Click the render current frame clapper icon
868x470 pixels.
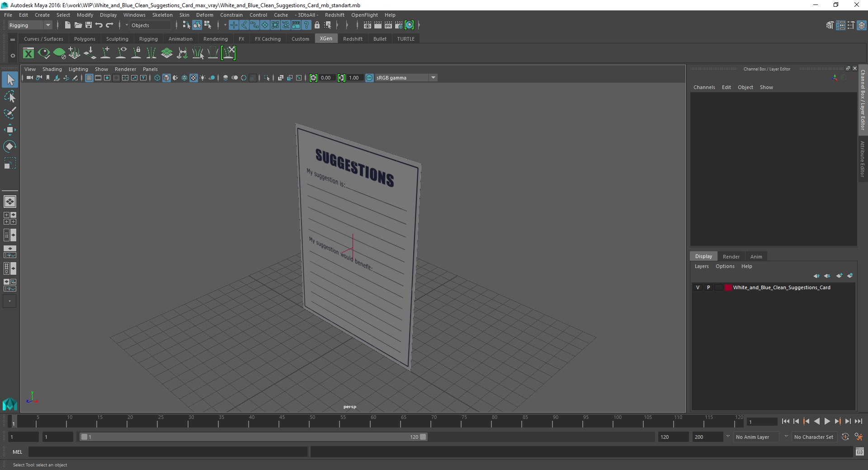[378, 25]
